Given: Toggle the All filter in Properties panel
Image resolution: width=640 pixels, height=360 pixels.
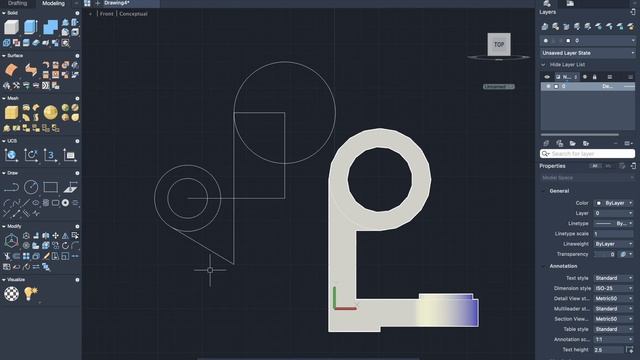Looking at the screenshot, I should coord(595,166).
